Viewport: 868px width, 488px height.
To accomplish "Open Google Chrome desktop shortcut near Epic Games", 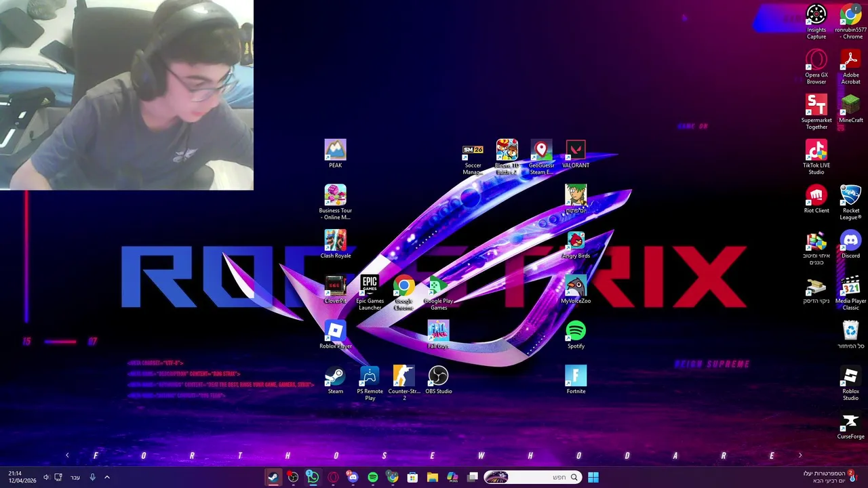I will 404,293.
